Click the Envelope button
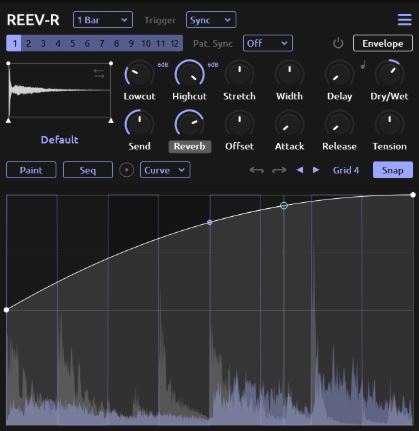 (x=383, y=43)
